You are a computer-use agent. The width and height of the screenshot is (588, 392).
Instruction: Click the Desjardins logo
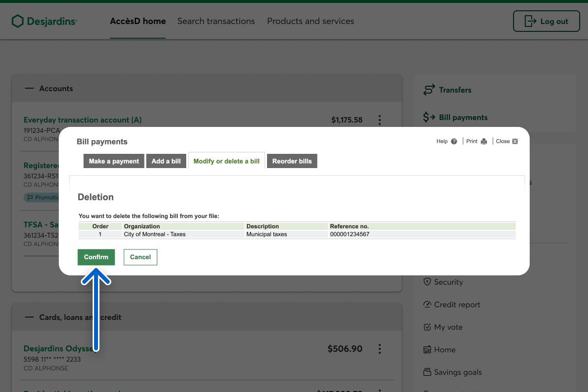click(45, 21)
